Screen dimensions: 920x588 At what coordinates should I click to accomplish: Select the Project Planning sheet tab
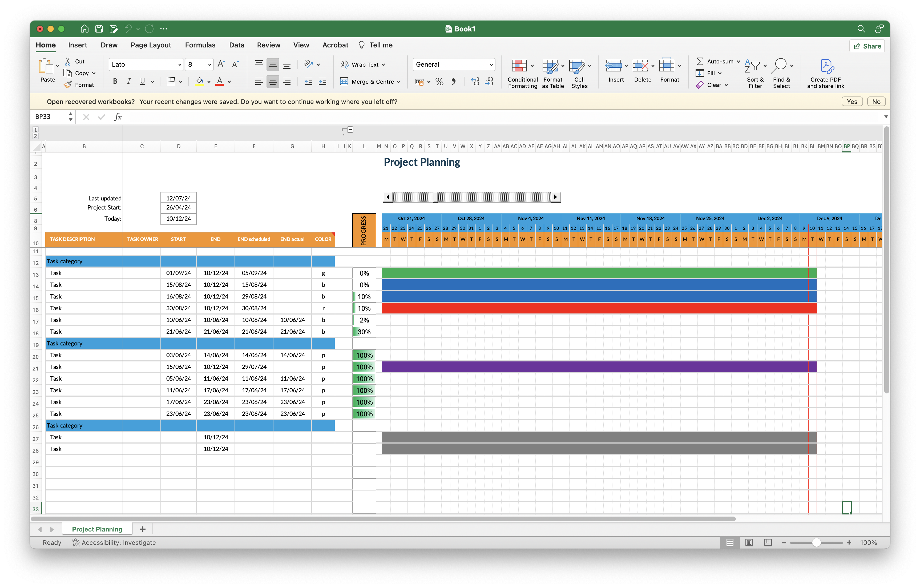[97, 529]
